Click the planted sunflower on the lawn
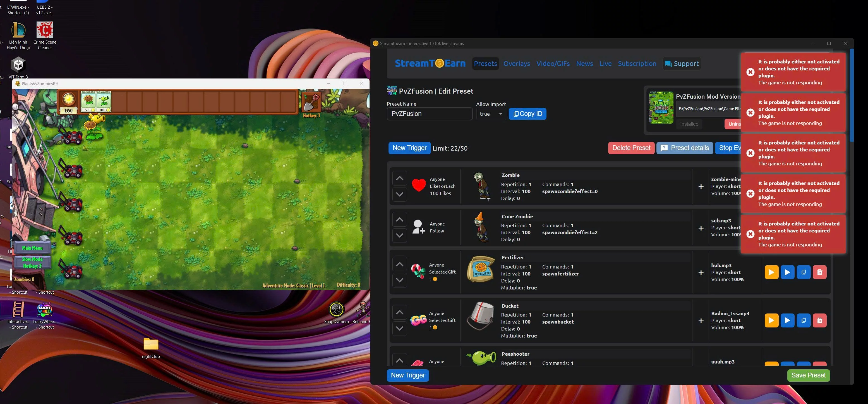The height and width of the screenshot is (404, 868). 94,127
